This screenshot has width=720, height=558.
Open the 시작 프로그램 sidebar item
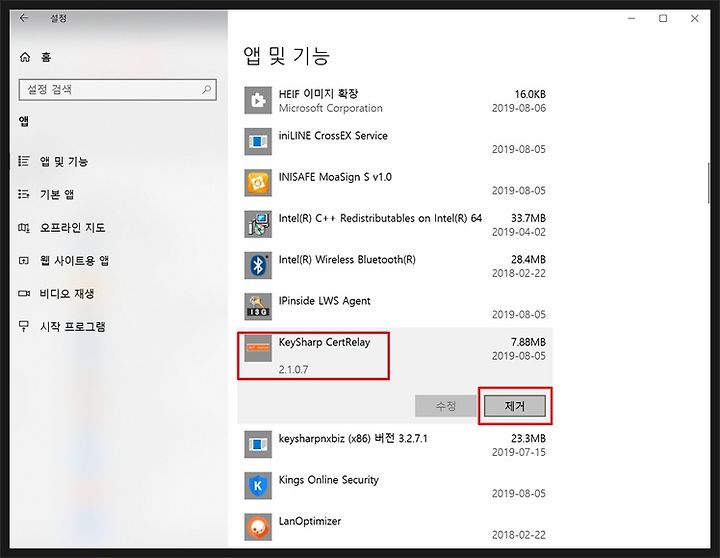pos(118,327)
